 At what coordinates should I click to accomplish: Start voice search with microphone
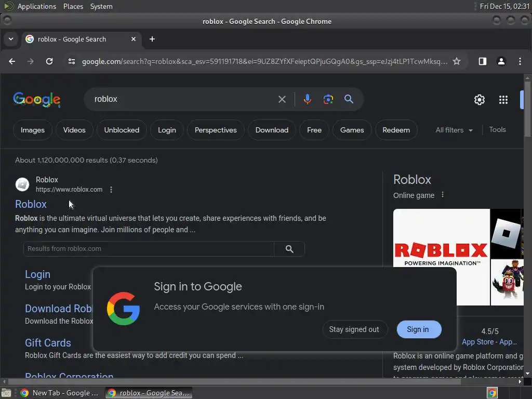pyautogui.click(x=308, y=99)
